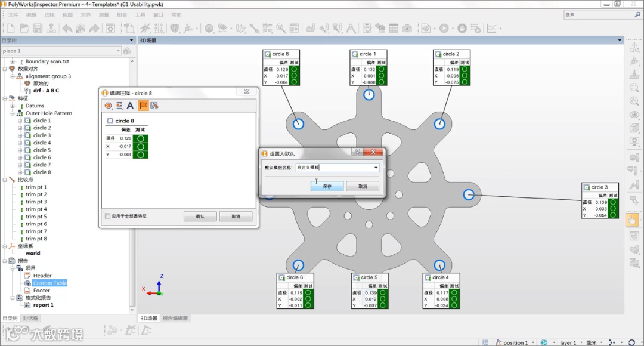
Task: Select trim pt 4 in the tree
Action: click(x=36, y=209)
